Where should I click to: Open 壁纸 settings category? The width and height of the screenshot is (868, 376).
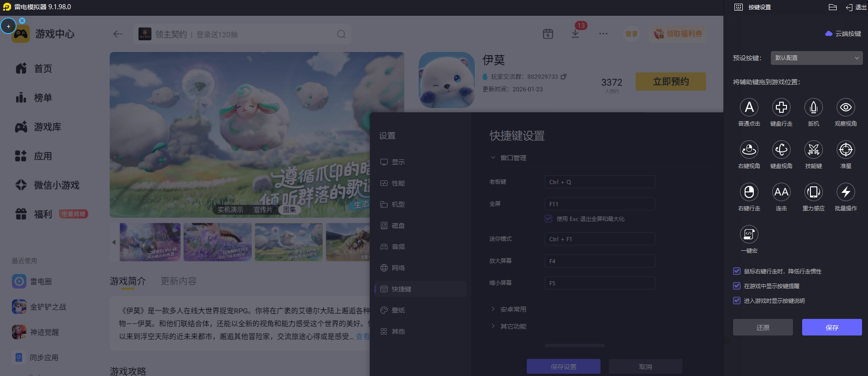[420, 310]
